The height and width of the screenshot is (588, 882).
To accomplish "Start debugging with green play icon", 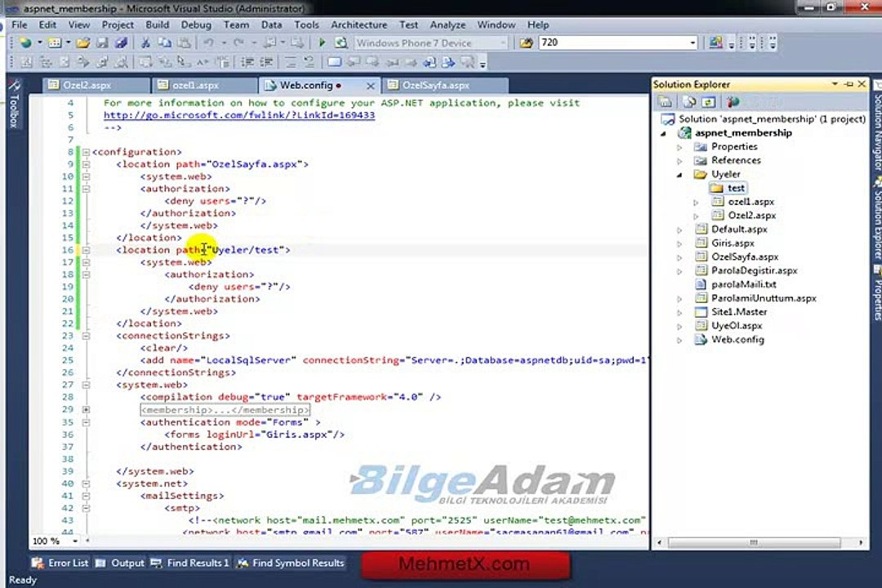I will [x=322, y=42].
